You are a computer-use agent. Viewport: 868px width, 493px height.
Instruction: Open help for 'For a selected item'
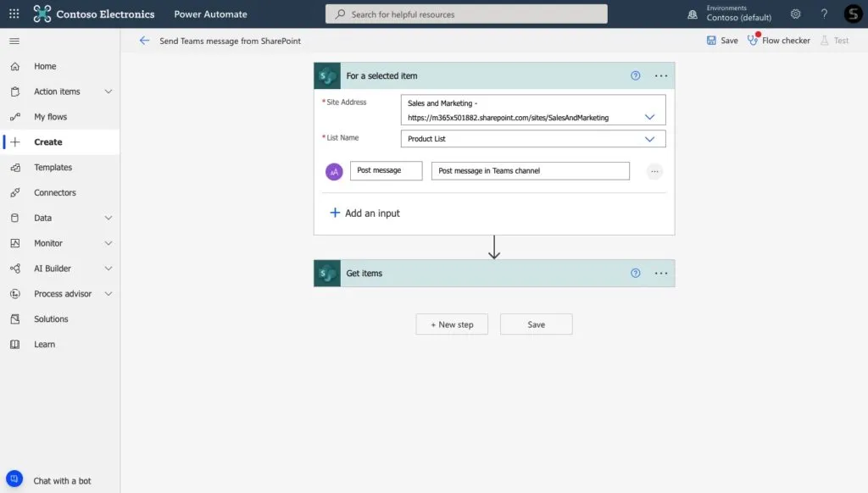pos(636,75)
